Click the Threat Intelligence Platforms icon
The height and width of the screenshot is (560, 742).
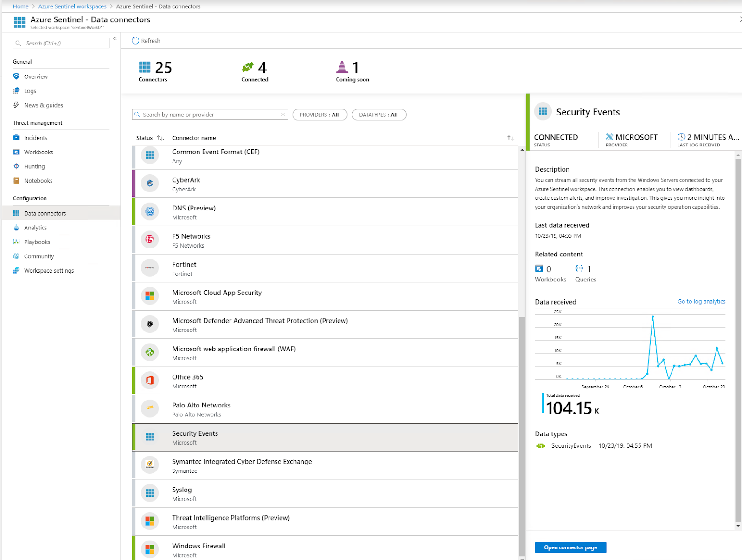point(150,522)
